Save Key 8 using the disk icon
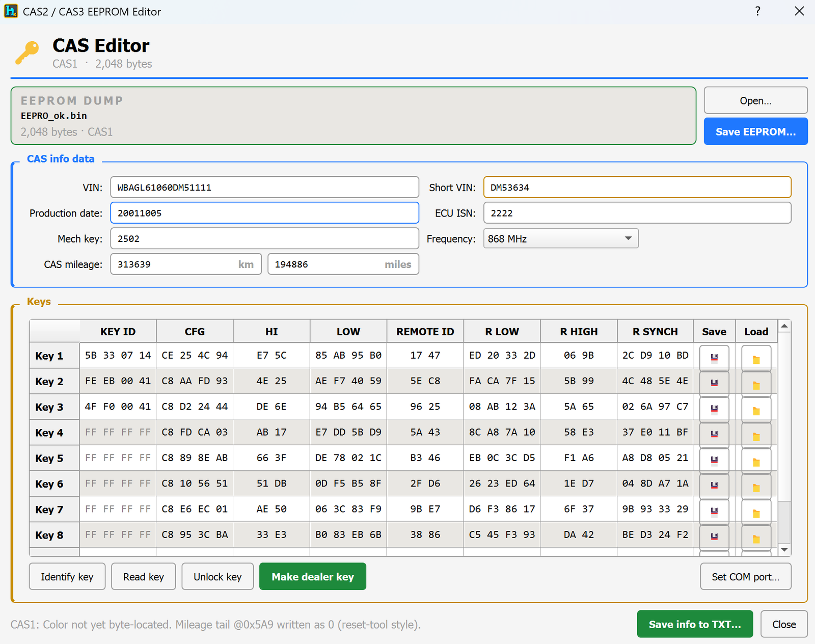Viewport: 815px width, 644px height. [x=714, y=536]
